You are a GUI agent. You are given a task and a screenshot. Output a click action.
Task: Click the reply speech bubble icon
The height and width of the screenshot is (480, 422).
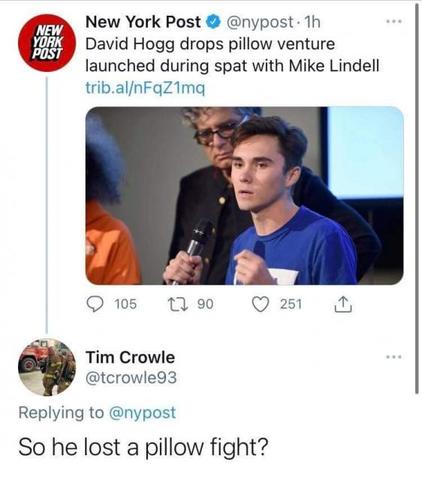tap(95, 304)
